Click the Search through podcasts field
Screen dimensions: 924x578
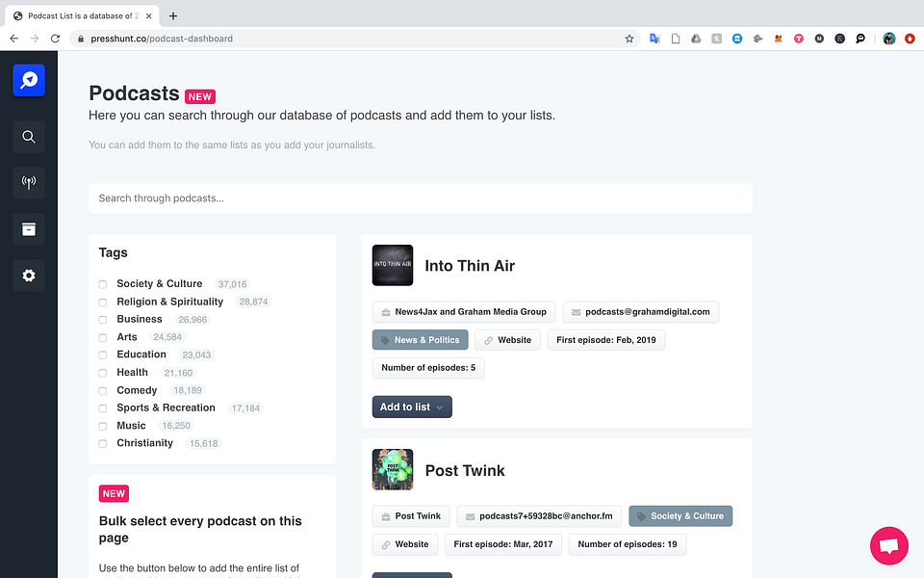pos(421,198)
